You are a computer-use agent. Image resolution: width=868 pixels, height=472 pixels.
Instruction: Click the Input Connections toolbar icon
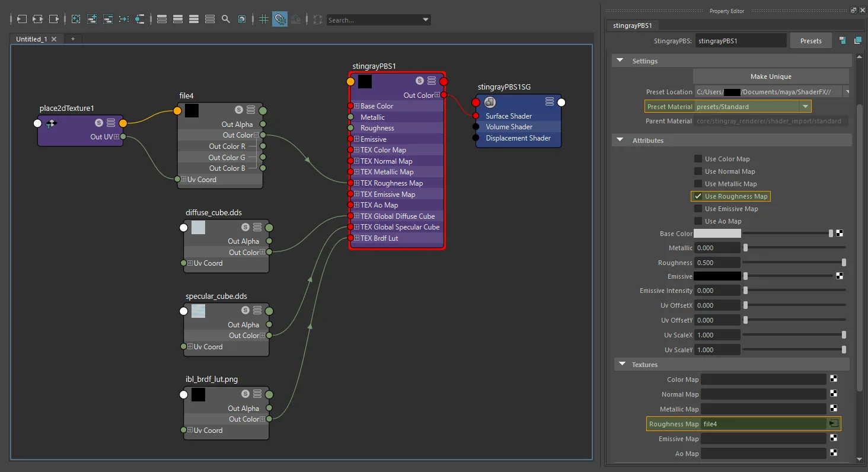coord(22,20)
